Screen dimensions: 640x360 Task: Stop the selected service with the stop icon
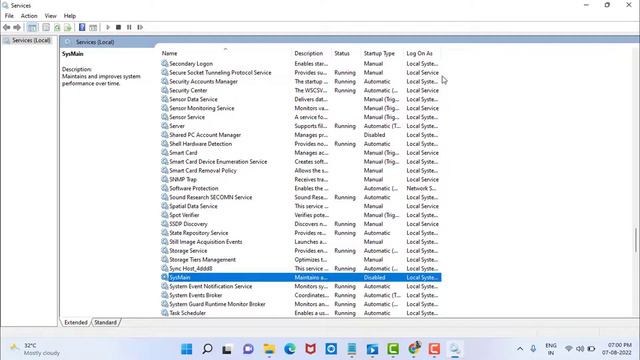(118, 27)
